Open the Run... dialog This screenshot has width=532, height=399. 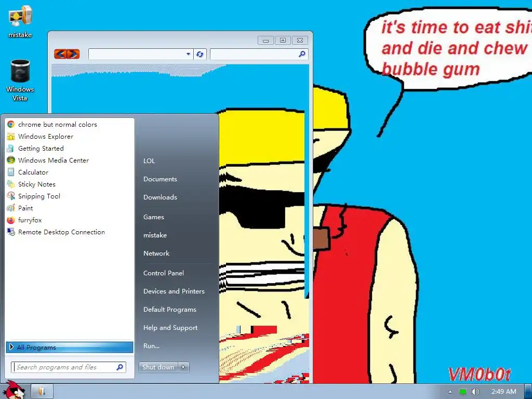(x=151, y=345)
